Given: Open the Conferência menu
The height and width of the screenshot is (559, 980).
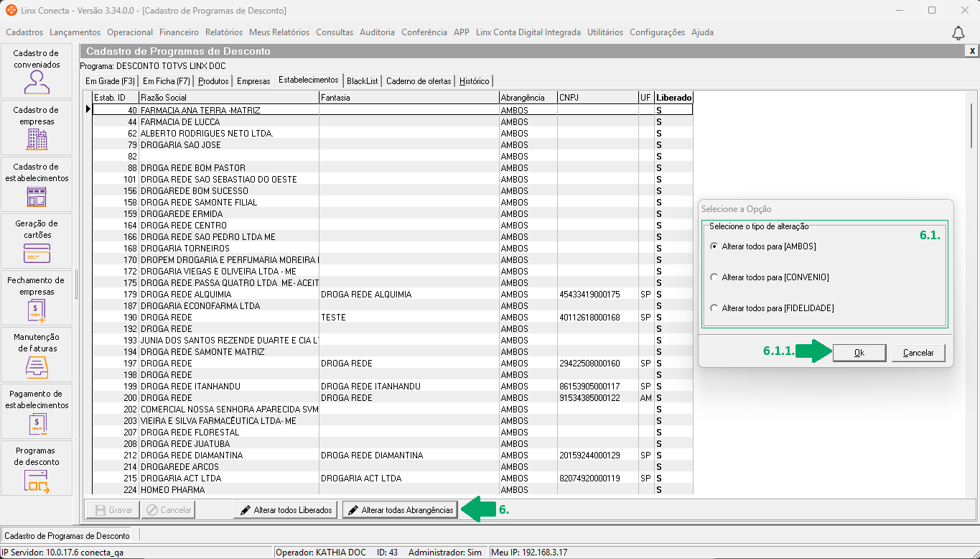Looking at the screenshot, I should 424,32.
